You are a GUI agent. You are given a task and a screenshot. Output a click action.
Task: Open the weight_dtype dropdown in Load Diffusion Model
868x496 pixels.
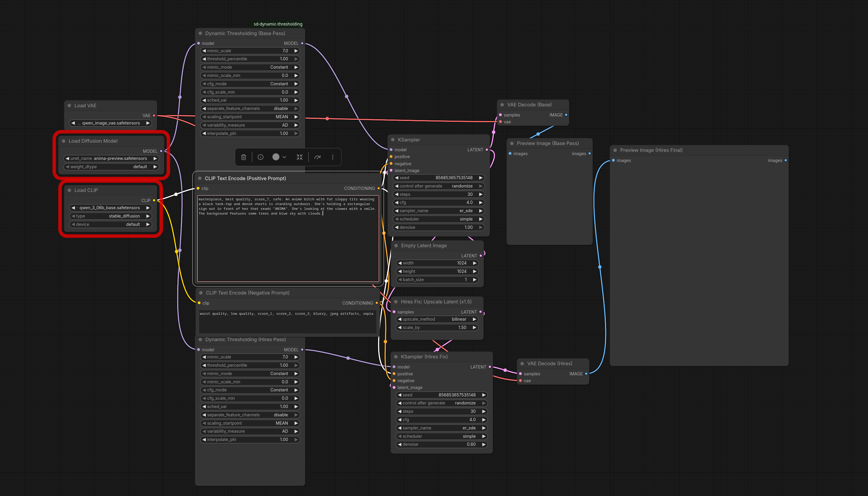point(111,167)
